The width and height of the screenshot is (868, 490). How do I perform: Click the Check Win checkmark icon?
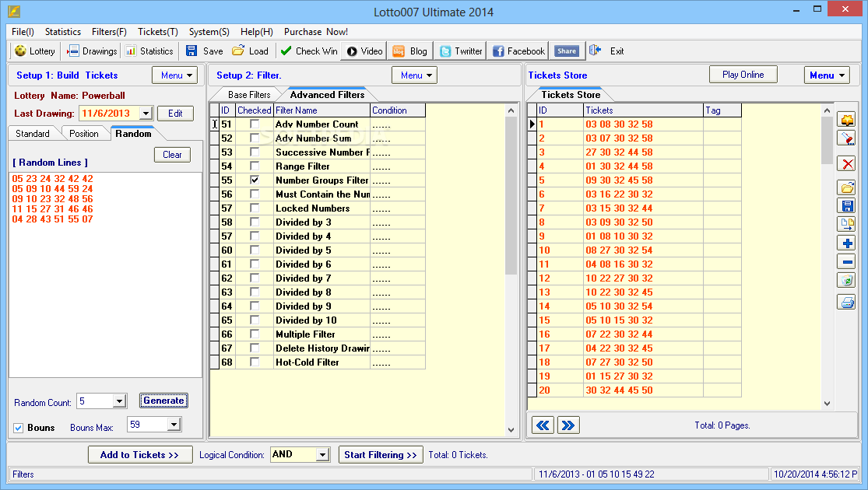click(x=286, y=51)
